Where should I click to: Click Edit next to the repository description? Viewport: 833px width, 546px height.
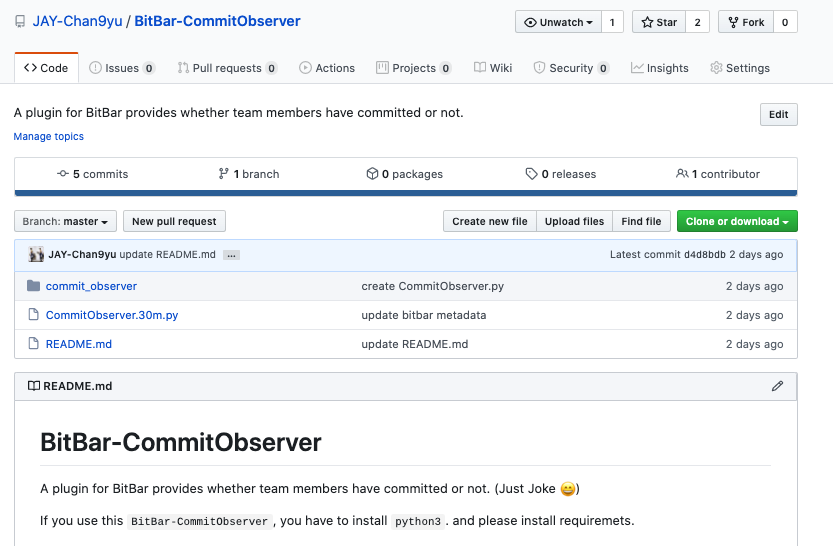778,115
